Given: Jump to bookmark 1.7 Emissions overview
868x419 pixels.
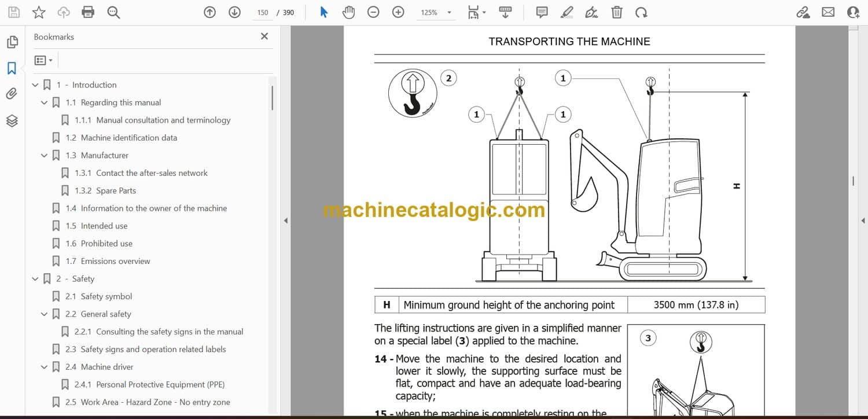Looking at the screenshot, I should (x=115, y=261).
